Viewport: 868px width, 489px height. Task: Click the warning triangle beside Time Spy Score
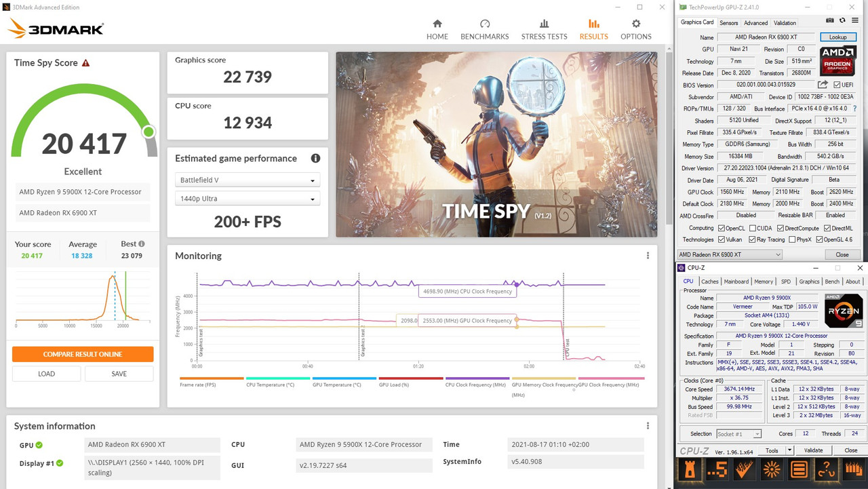[85, 63]
